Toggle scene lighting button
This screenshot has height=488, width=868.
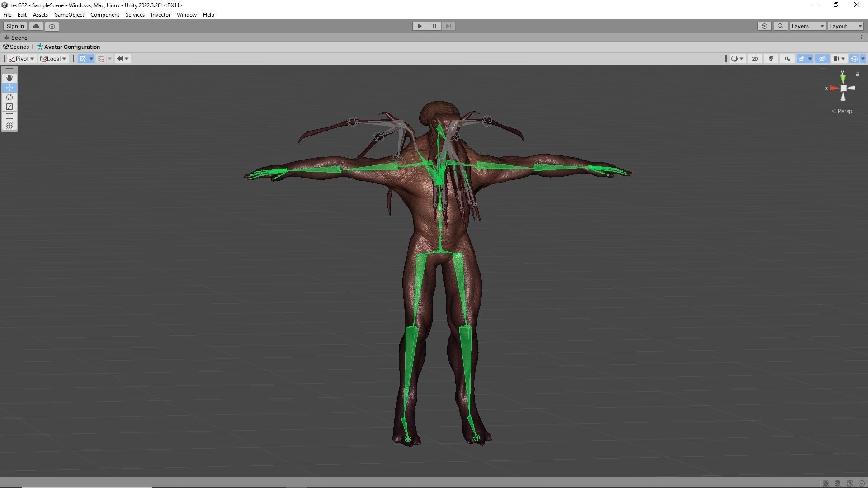click(x=771, y=59)
